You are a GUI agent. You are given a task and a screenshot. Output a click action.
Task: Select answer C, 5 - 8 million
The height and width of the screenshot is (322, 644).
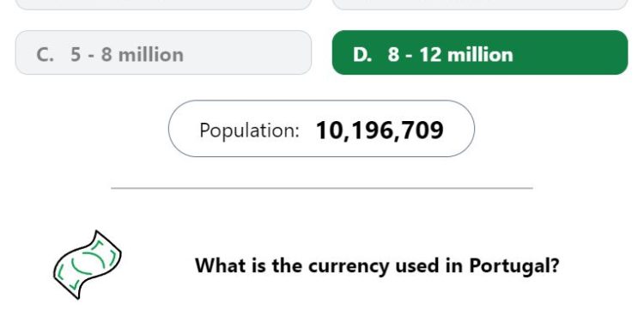(163, 52)
